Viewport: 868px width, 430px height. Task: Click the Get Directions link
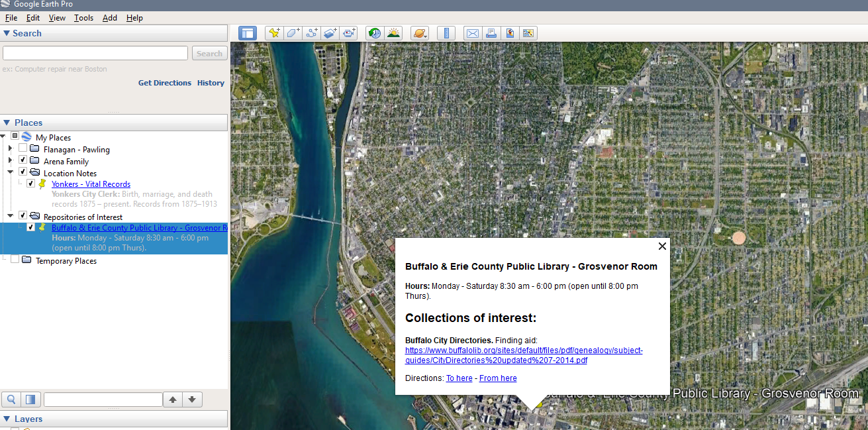[164, 83]
